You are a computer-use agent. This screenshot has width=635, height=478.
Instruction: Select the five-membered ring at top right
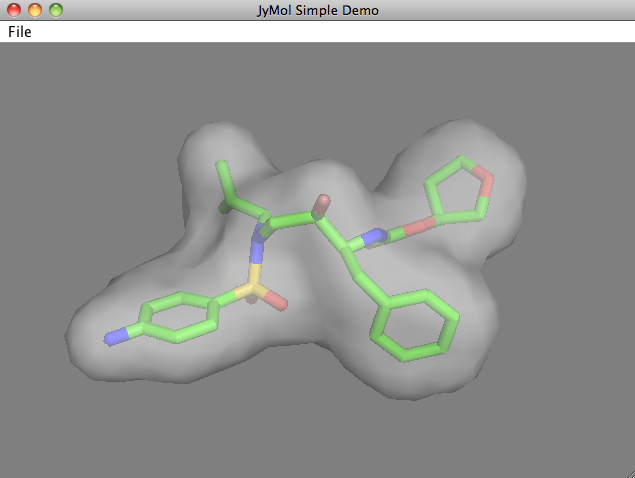tap(459, 189)
